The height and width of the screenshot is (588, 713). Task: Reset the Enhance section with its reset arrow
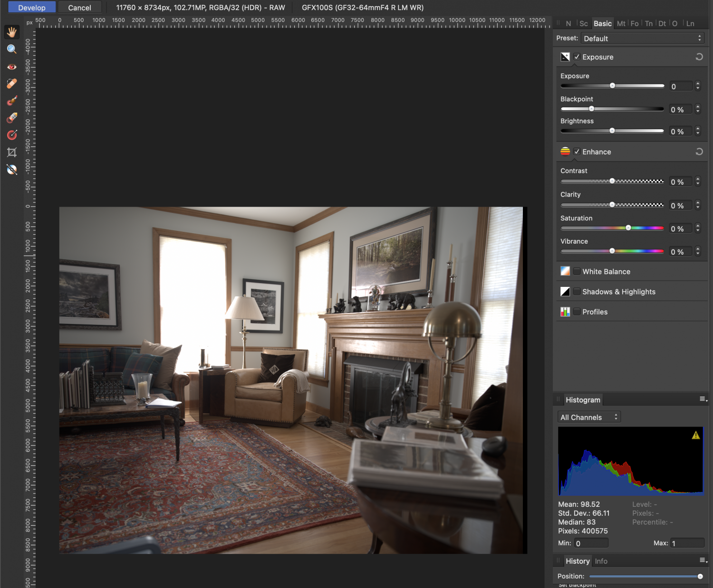tap(699, 152)
